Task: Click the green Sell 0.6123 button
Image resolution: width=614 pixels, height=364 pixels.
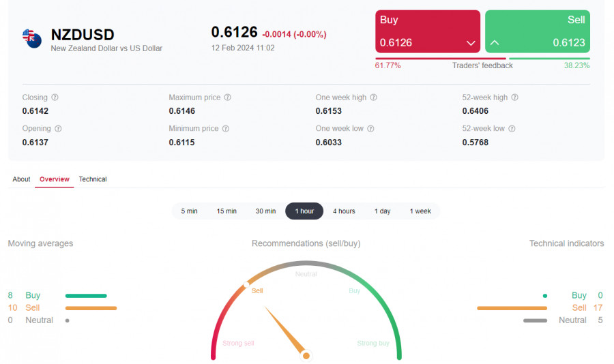Action: (x=538, y=31)
